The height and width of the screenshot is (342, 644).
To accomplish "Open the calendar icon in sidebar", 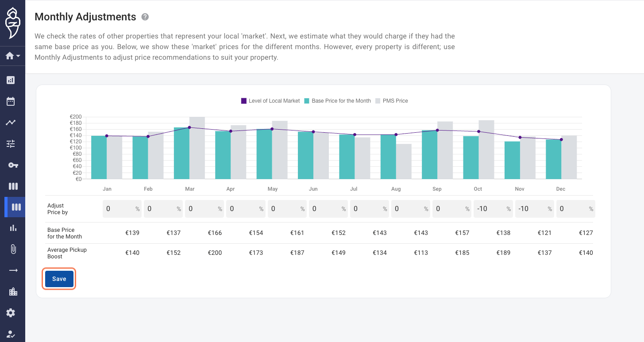I will [11, 101].
